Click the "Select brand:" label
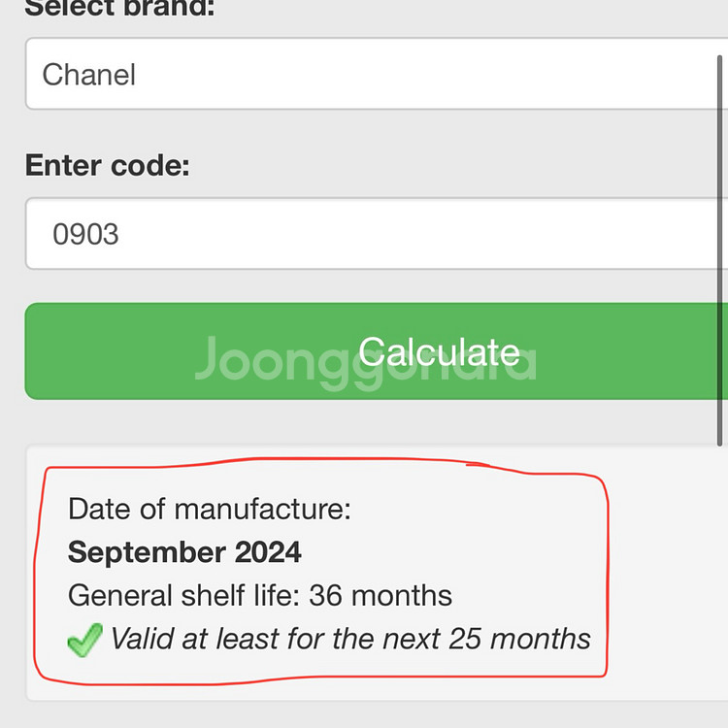Image resolution: width=728 pixels, height=728 pixels. click(119, 9)
